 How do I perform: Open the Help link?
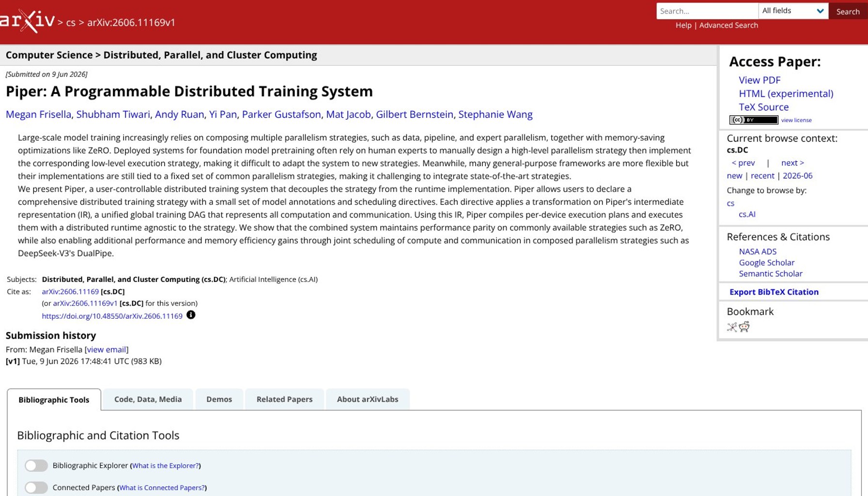[x=683, y=25]
